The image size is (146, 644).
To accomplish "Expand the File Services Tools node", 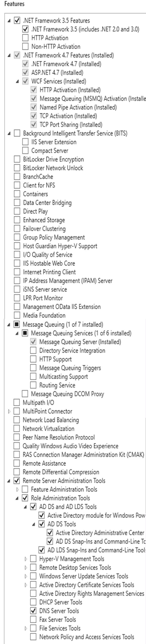I will coord(26,628).
